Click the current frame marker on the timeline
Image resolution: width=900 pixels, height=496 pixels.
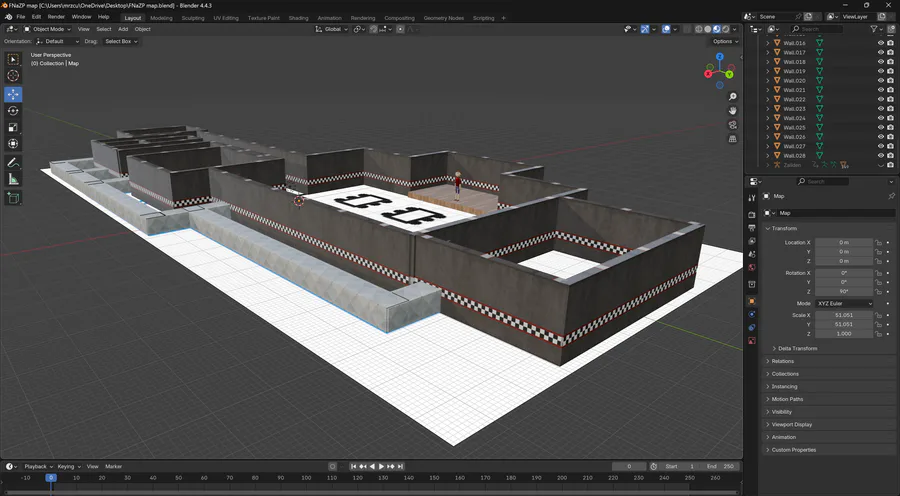pos(51,478)
